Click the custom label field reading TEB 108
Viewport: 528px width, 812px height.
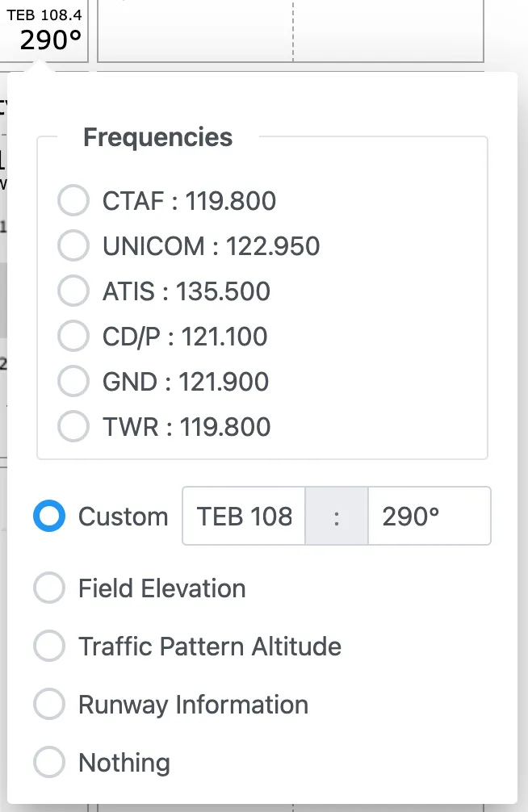(244, 517)
